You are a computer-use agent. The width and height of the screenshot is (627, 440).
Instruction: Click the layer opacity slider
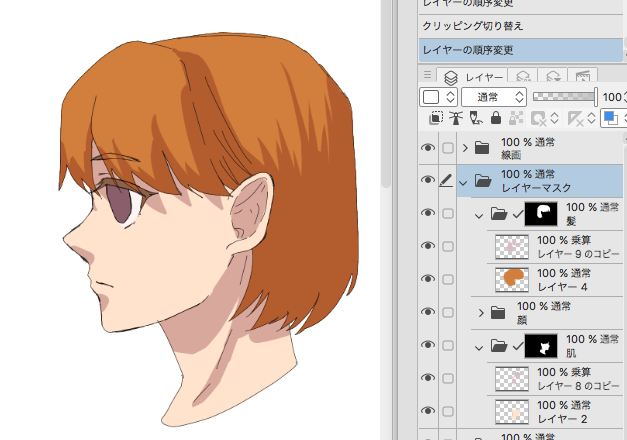click(x=563, y=97)
